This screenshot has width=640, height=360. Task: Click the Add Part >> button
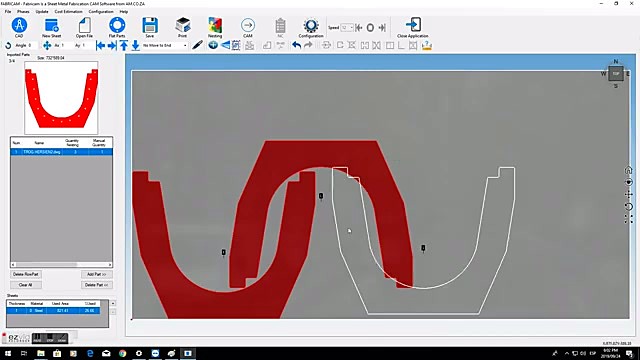(x=97, y=274)
